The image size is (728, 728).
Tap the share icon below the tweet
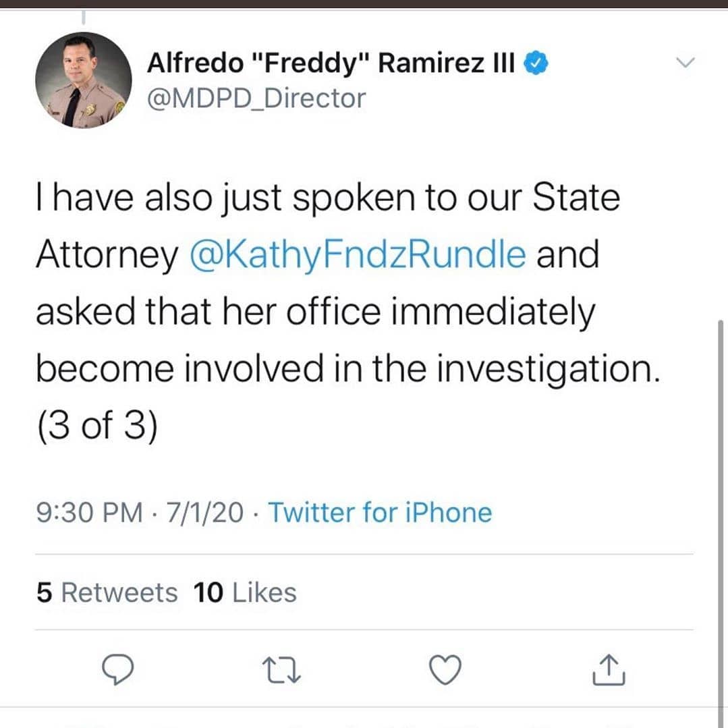[x=608, y=669]
